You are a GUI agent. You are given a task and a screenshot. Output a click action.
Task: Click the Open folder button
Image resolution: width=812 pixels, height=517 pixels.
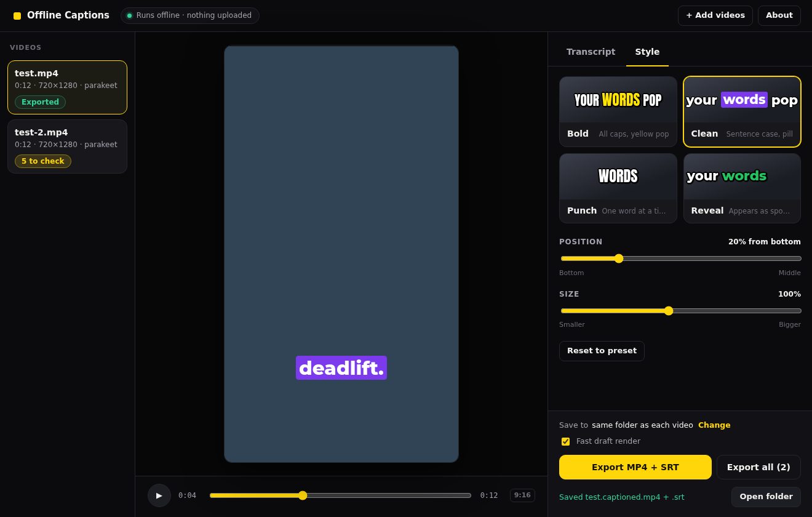pos(766,497)
